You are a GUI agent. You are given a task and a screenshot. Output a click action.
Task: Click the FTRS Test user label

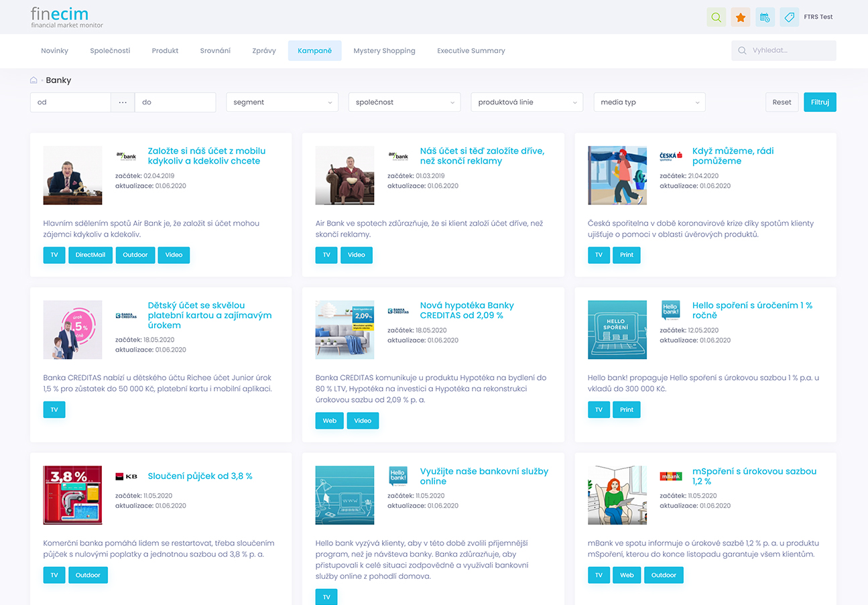click(x=818, y=17)
